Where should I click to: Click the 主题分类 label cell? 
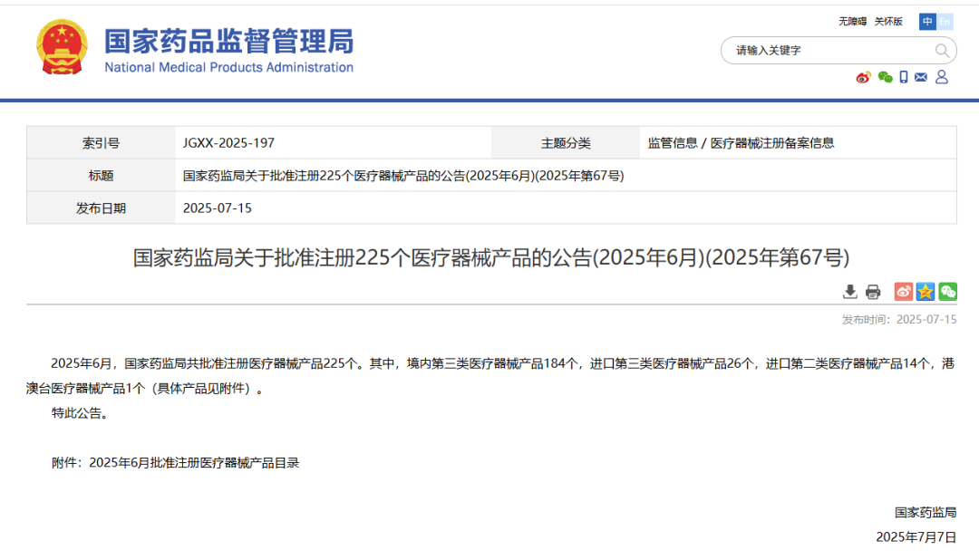[x=566, y=143]
